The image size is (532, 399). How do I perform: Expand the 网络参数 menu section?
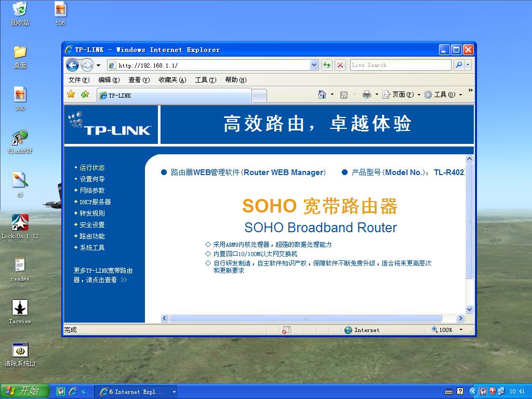(92, 191)
